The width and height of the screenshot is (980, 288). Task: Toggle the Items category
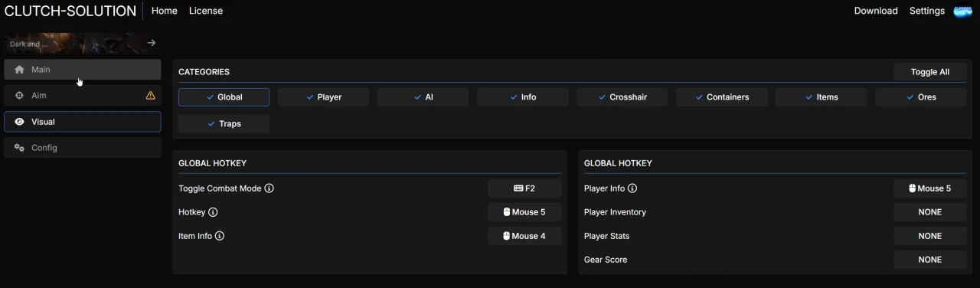click(821, 97)
